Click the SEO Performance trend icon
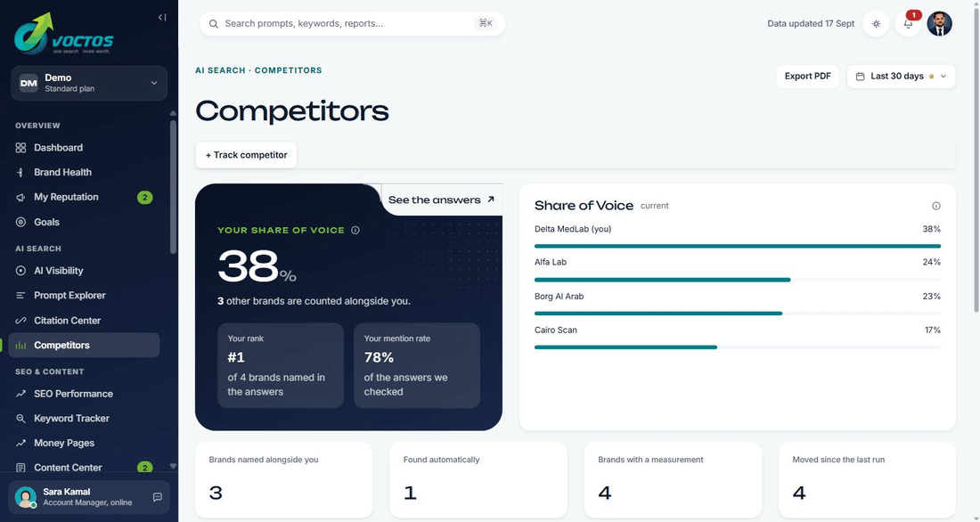 pos(20,394)
